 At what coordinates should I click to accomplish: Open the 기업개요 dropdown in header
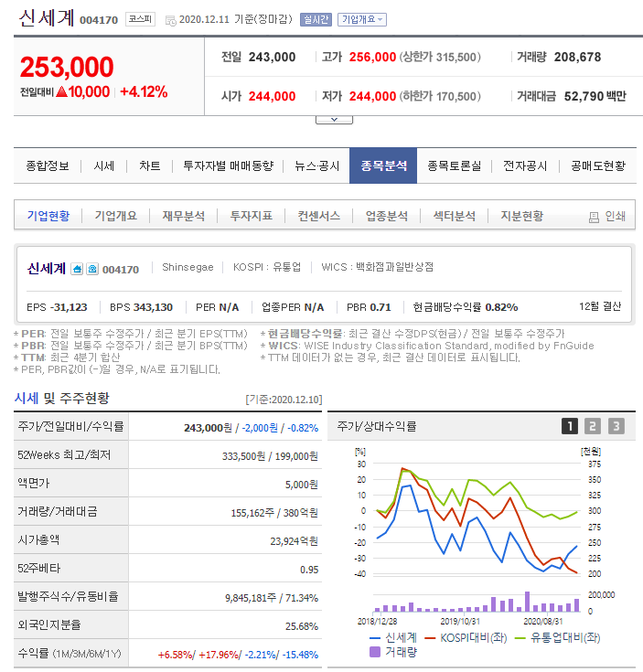tap(362, 20)
